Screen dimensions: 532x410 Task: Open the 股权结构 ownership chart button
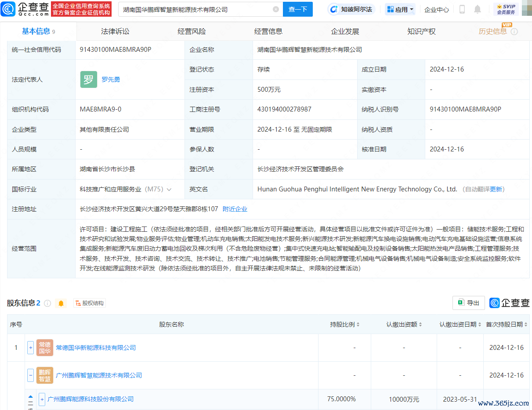90,303
